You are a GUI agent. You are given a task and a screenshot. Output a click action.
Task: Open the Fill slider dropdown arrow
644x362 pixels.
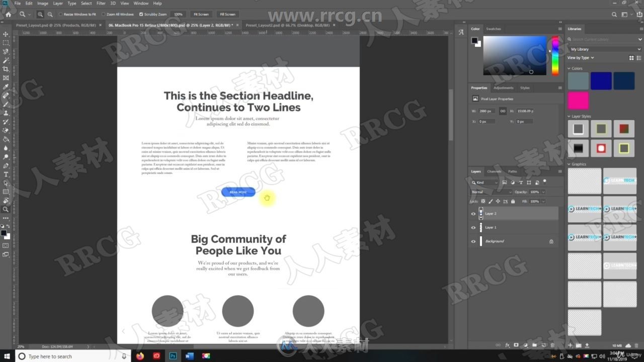coord(543,201)
